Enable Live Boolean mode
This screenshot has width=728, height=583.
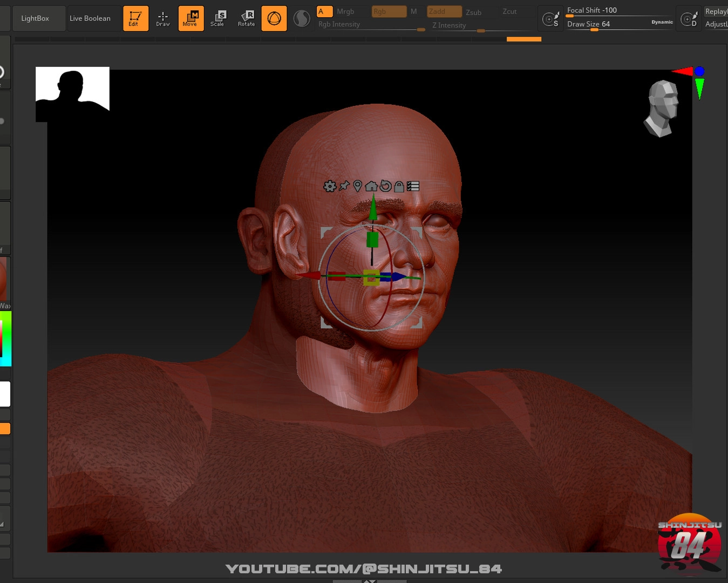(90, 18)
